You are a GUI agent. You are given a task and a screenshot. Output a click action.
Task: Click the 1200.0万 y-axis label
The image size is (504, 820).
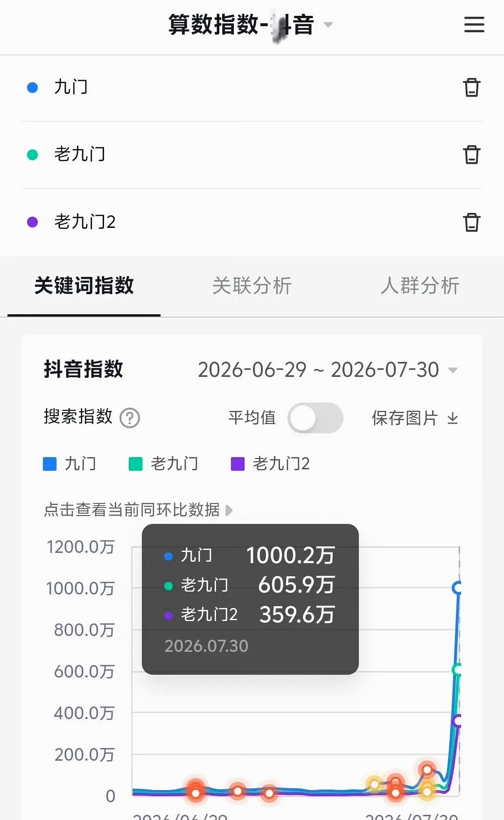(80, 547)
